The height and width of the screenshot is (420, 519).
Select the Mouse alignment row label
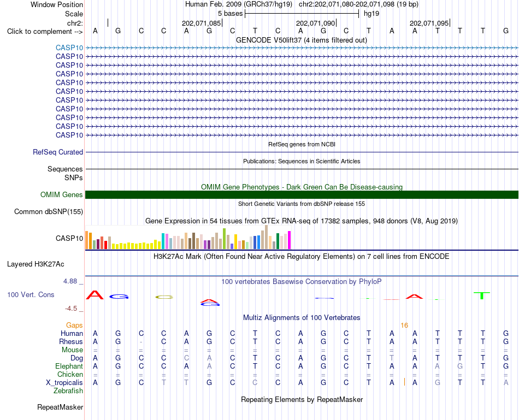[x=72, y=350]
